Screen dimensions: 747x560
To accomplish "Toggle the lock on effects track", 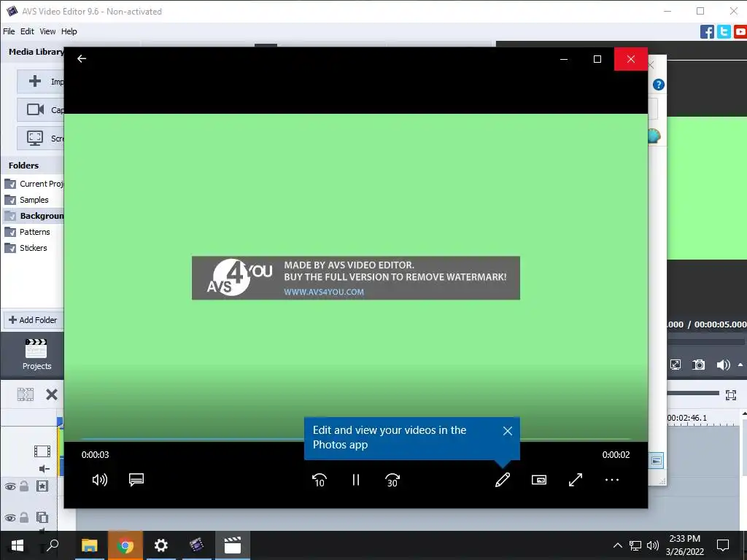I will coord(24,486).
